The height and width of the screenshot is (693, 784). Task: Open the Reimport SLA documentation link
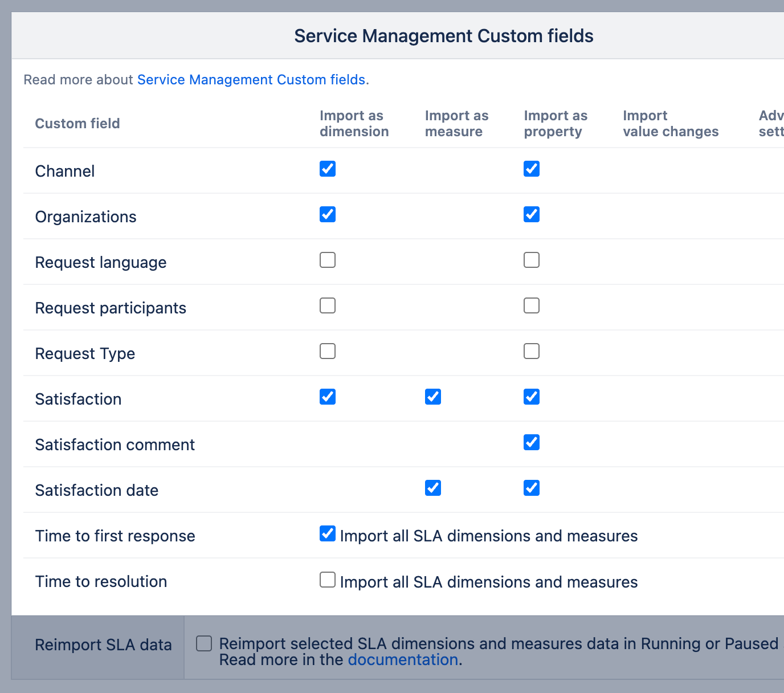[x=403, y=660]
